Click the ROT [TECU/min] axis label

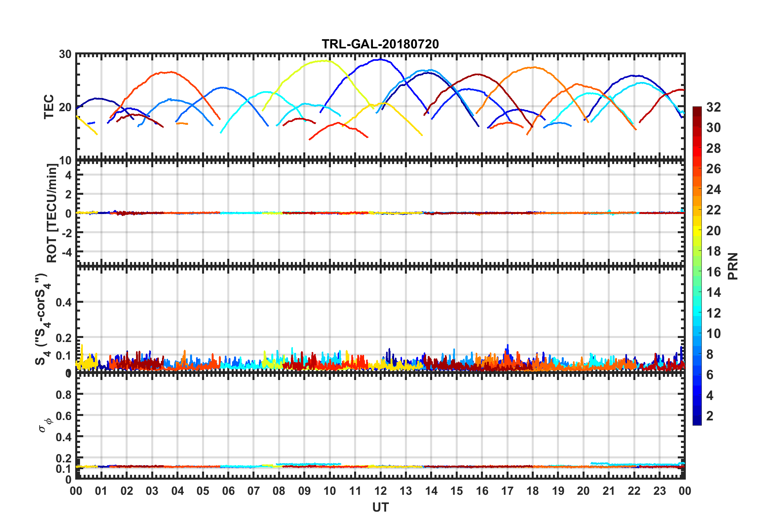pyautogui.click(x=52, y=213)
